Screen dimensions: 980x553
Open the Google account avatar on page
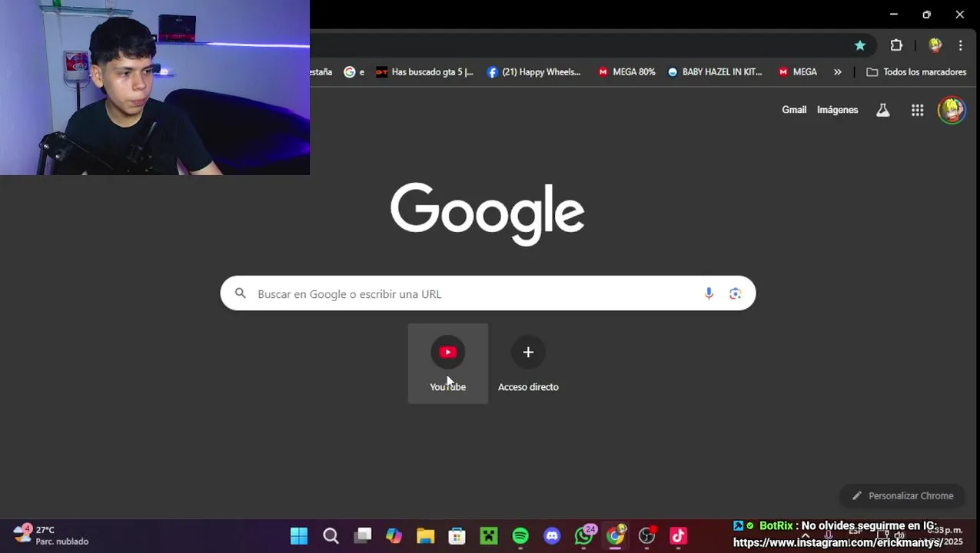[x=952, y=110]
